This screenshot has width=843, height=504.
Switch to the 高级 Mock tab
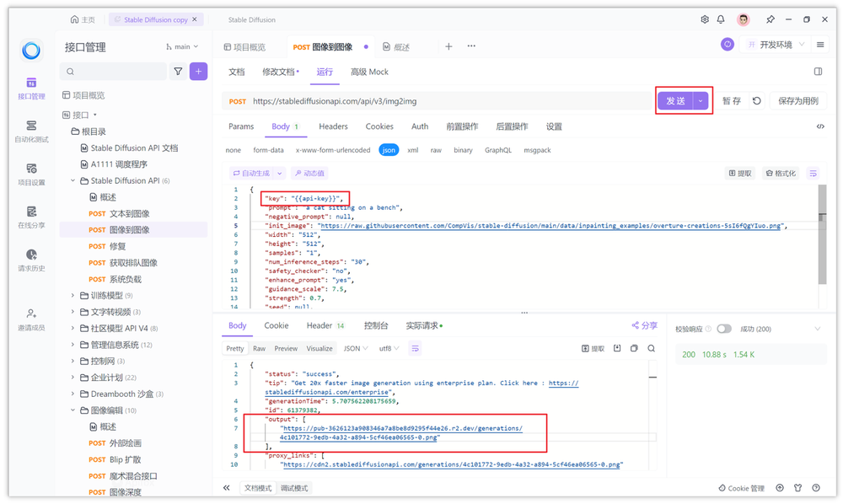tap(369, 72)
